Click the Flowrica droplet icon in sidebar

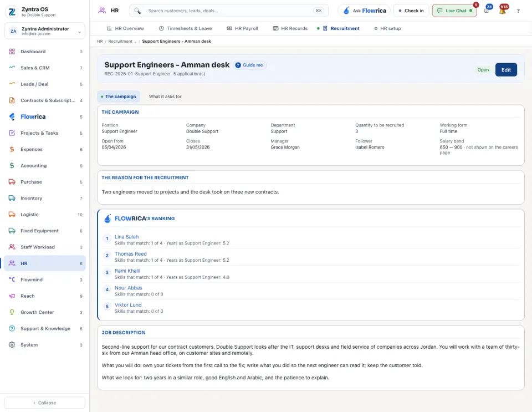click(12, 117)
